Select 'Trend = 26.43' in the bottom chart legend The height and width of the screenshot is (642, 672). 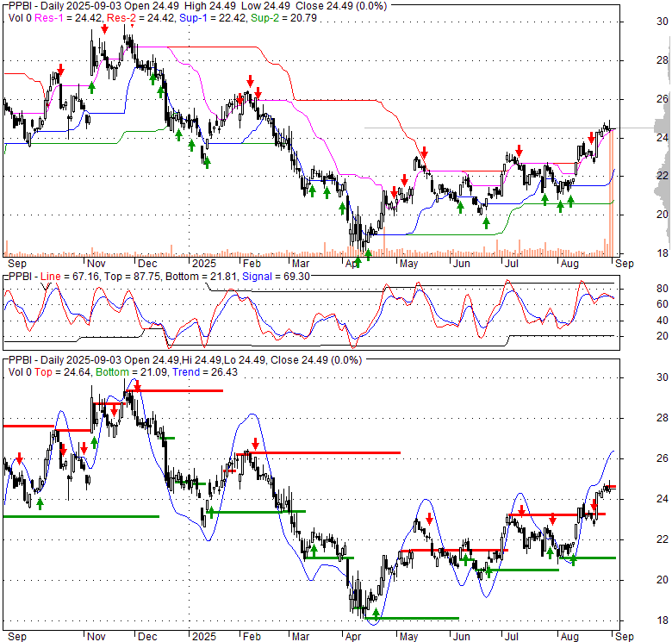click(205, 372)
